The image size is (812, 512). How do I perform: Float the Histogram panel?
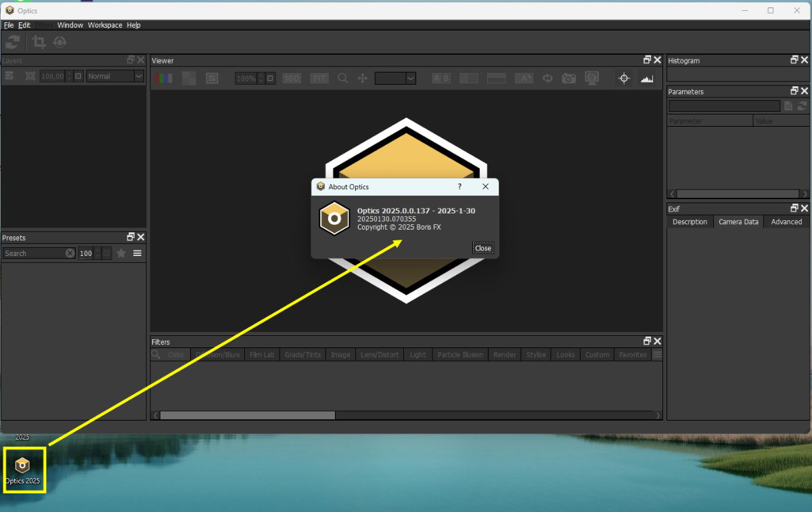tap(794, 60)
